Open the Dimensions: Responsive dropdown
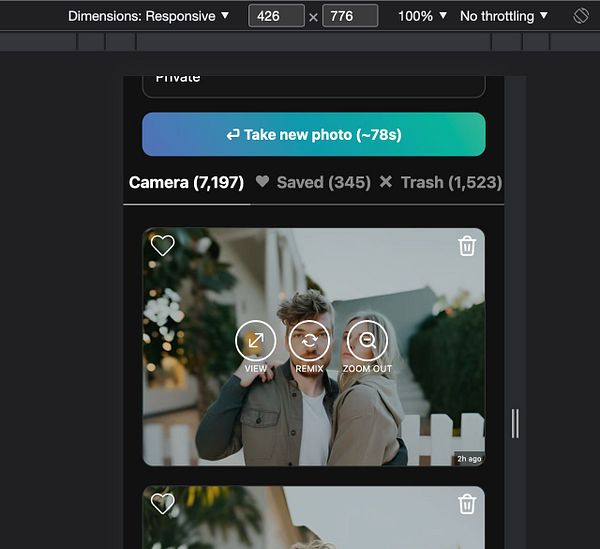The height and width of the screenshot is (549, 600). [148, 16]
